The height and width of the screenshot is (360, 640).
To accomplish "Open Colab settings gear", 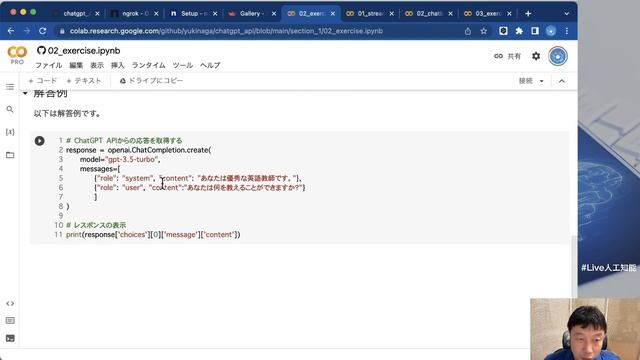I will point(536,56).
